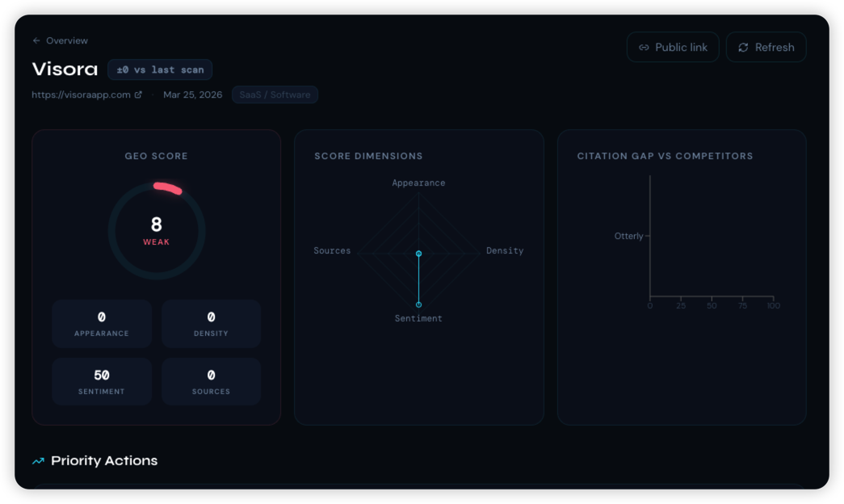Image resolution: width=844 pixels, height=504 pixels.
Task: Select the Sentiment 50 score tile
Action: pyautogui.click(x=102, y=382)
